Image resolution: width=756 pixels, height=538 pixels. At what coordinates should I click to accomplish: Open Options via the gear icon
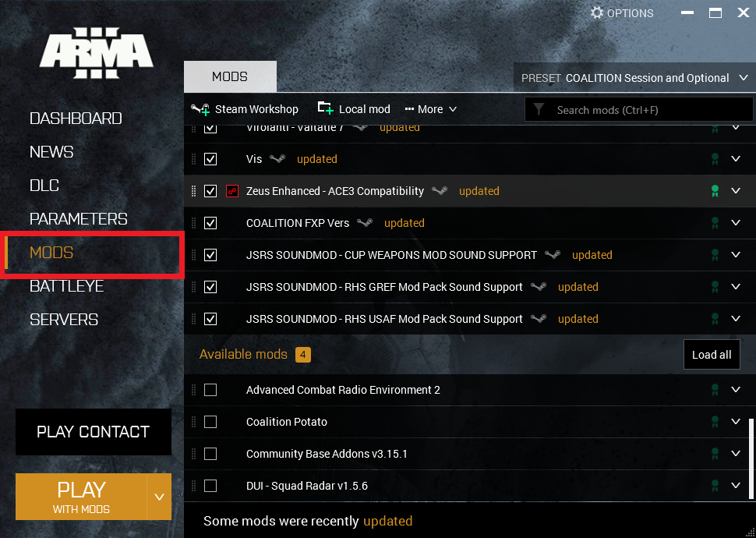coord(597,12)
